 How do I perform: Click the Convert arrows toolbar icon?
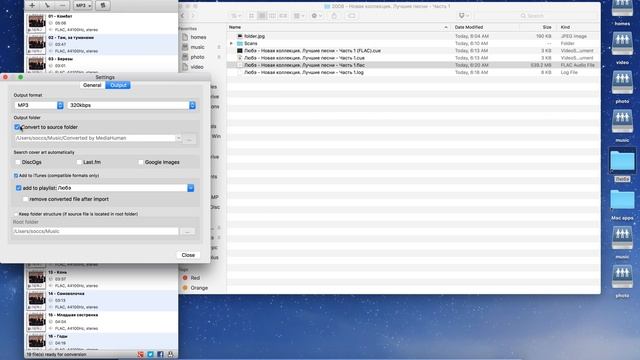pyautogui.click(x=103, y=5)
